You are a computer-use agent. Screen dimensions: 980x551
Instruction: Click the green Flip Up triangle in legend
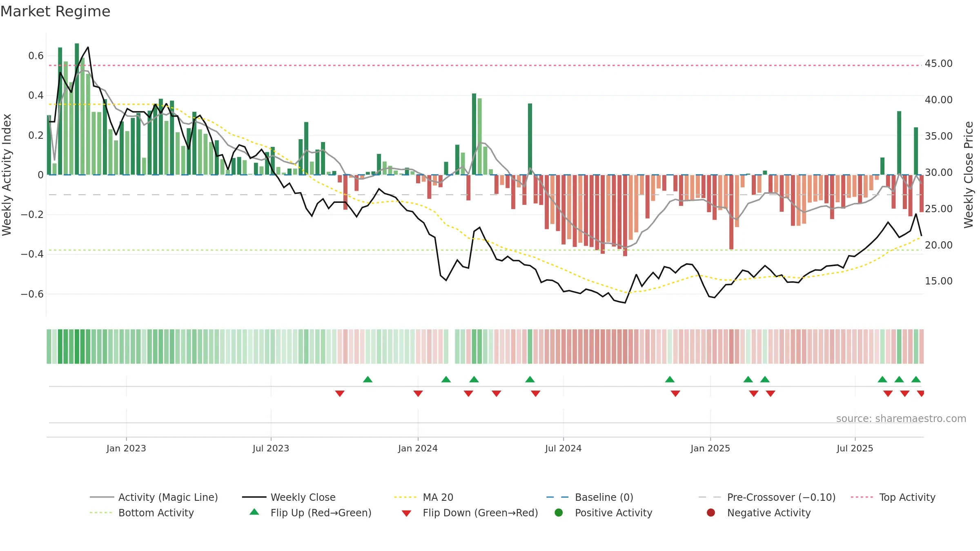(x=254, y=512)
